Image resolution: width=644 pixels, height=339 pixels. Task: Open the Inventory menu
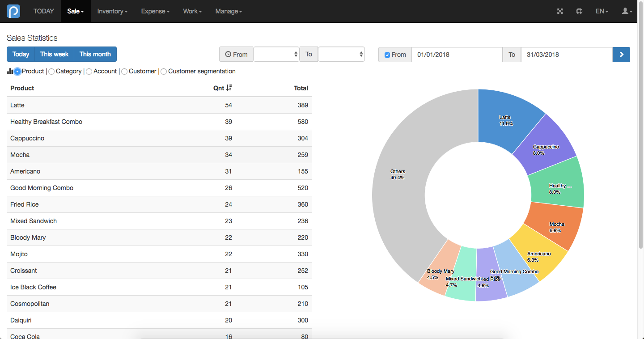(x=112, y=11)
